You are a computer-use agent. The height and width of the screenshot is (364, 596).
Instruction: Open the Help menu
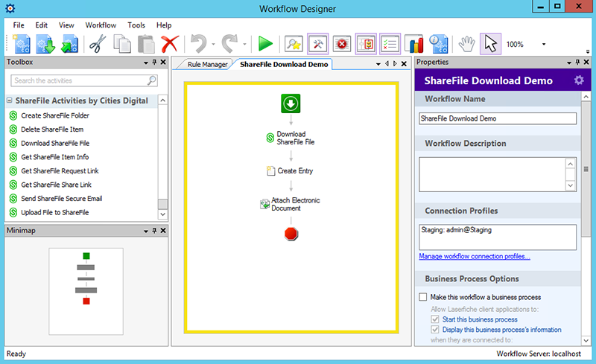(x=164, y=25)
